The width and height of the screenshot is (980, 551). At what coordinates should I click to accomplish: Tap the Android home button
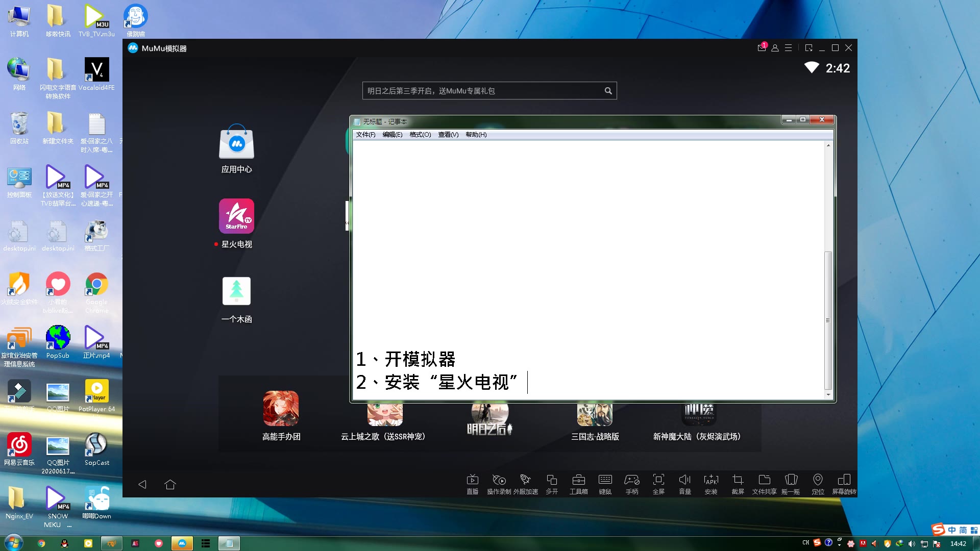point(170,484)
